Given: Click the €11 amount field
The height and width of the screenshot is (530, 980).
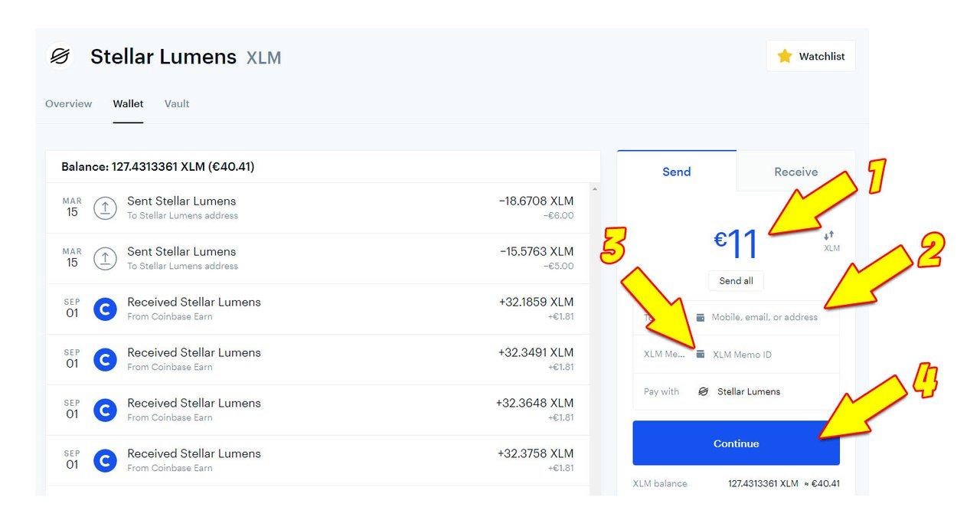Looking at the screenshot, I should [x=736, y=242].
